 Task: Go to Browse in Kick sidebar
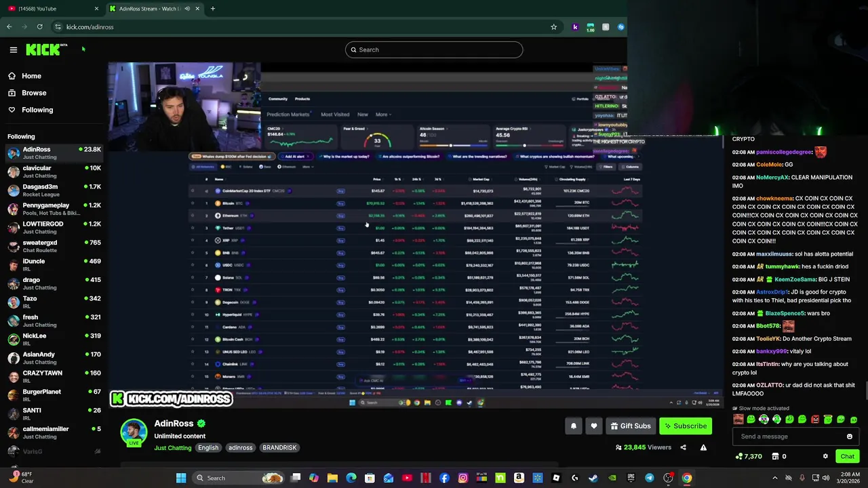coord(33,93)
